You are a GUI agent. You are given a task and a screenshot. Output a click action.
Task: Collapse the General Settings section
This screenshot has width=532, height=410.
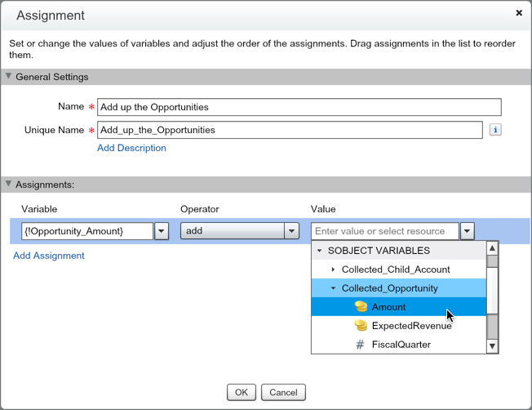pyautogui.click(x=9, y=77)
